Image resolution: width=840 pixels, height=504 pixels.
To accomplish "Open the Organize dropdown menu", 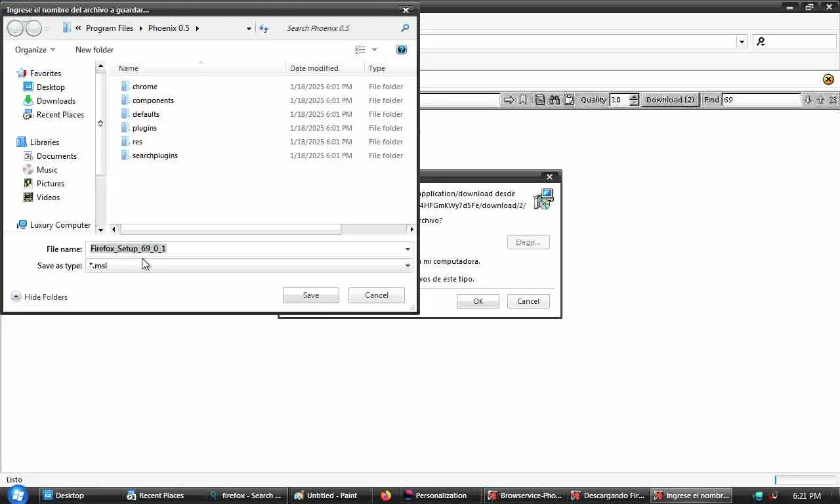I will click(x=35, y=50).
